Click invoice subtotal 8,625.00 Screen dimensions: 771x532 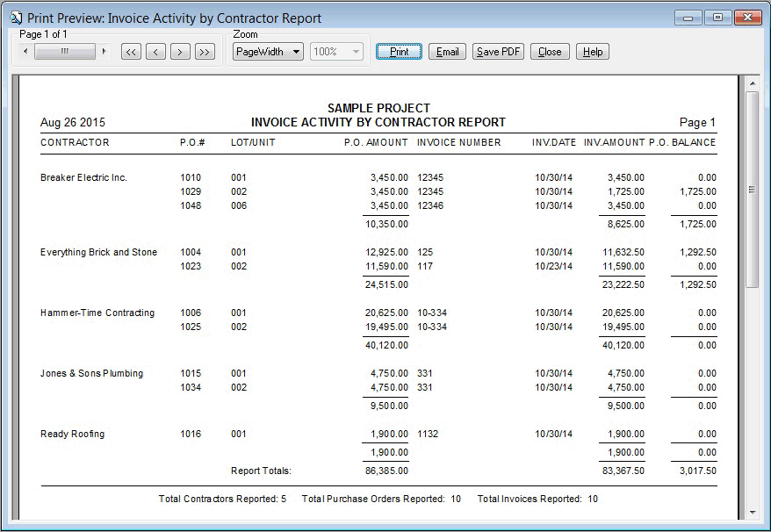pyautogui.click(x=625, y=224)
